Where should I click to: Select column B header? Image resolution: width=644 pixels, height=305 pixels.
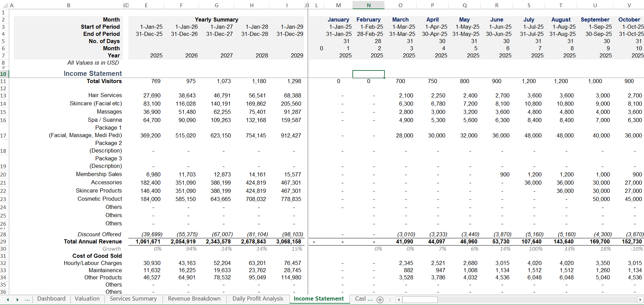[x=69, y=5]
